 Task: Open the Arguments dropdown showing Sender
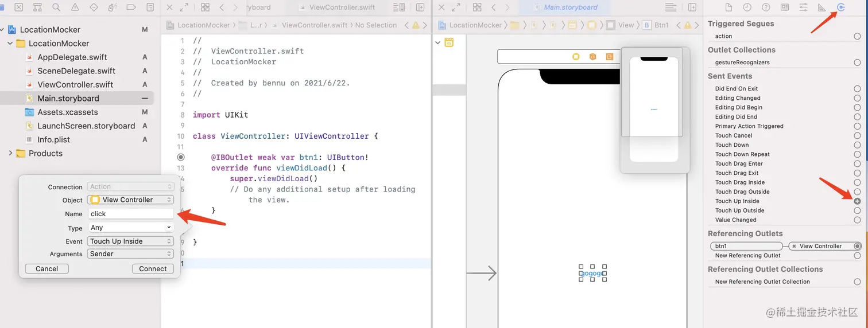(130, 253)
